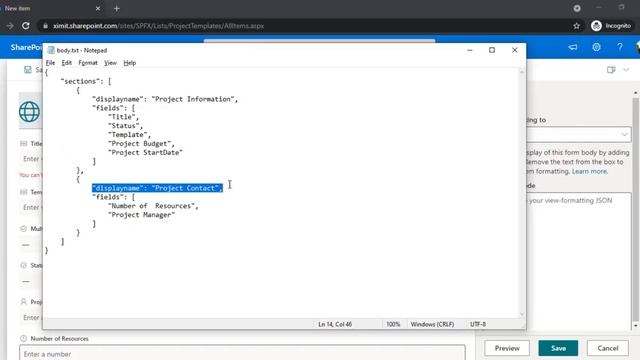
Task: Click the Number of Resources field icon
Action: pos(23,338)
